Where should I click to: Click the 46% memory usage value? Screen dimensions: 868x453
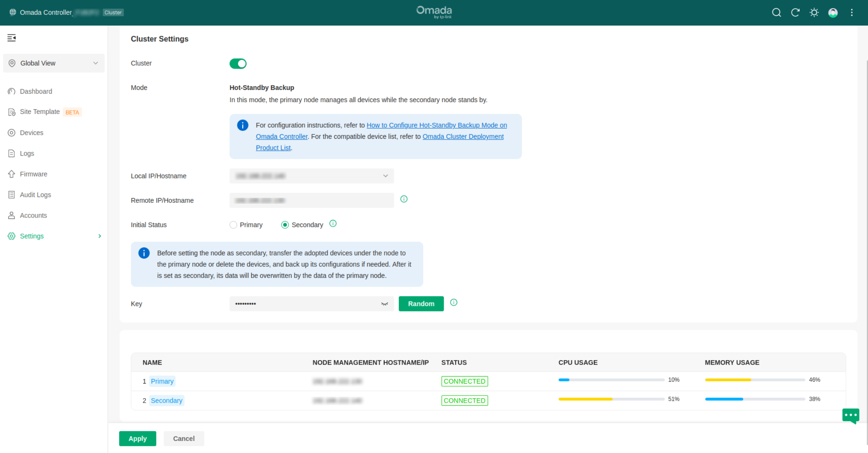coord(815,380)
